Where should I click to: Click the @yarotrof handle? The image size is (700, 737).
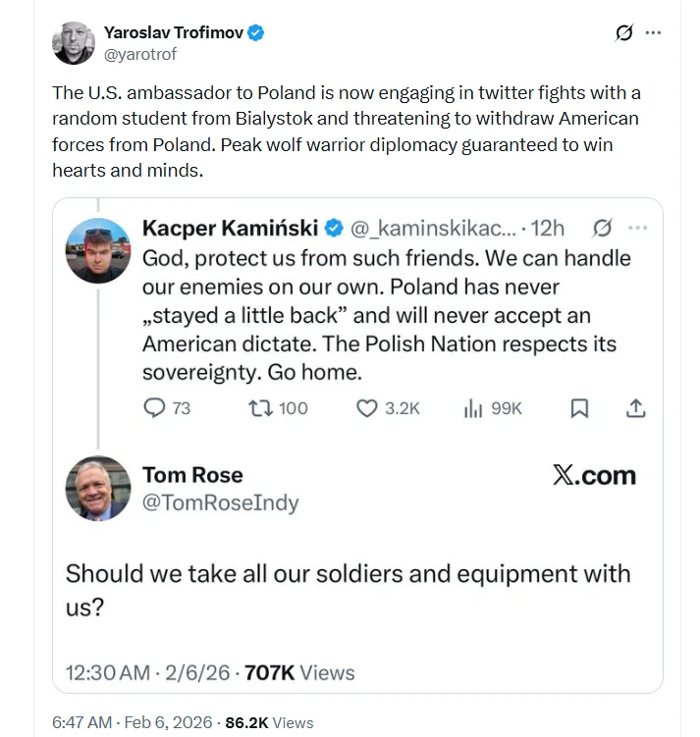coord(140,55)
